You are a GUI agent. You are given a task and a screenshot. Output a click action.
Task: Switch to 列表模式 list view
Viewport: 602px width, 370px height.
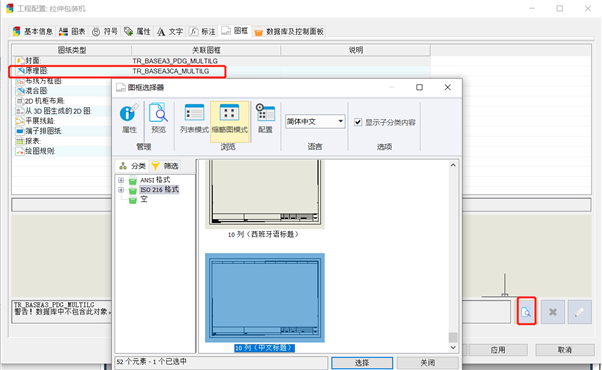click(194, 118)
